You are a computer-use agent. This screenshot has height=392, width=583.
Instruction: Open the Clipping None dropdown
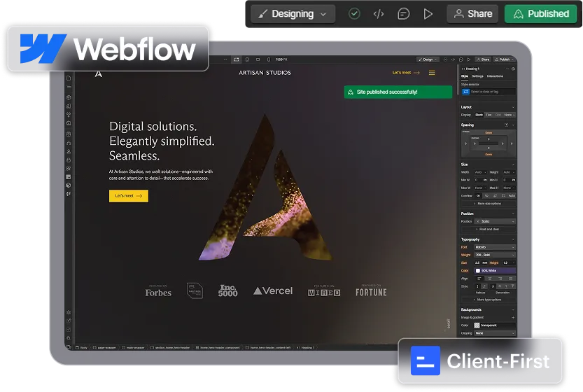(x=496, y=333)
